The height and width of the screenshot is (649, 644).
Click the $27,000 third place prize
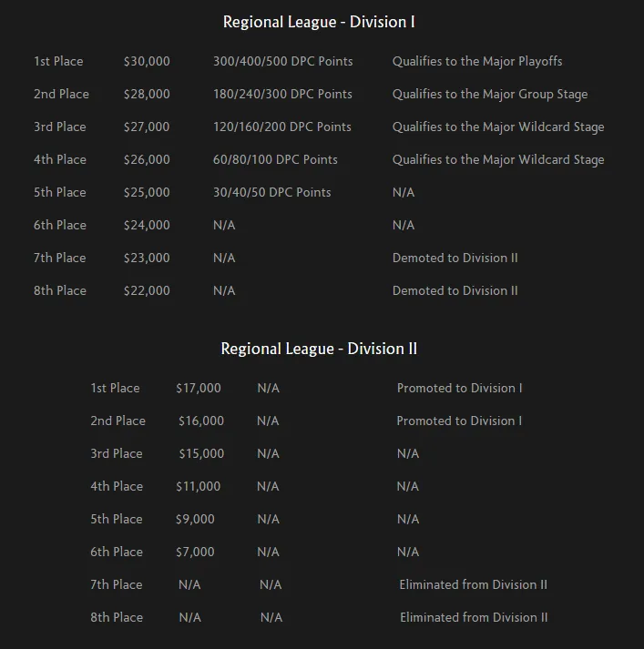coord(147,127)
